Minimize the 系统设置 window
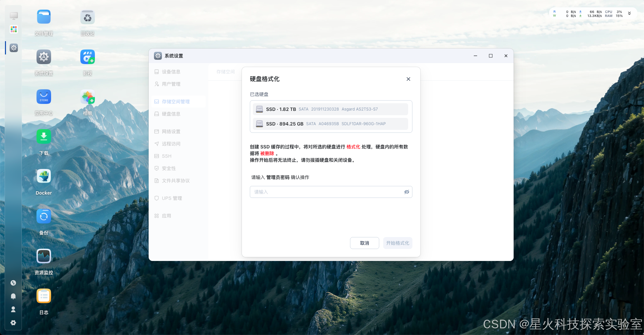Screen dimensions: 644x335 [x=475, y=56]
